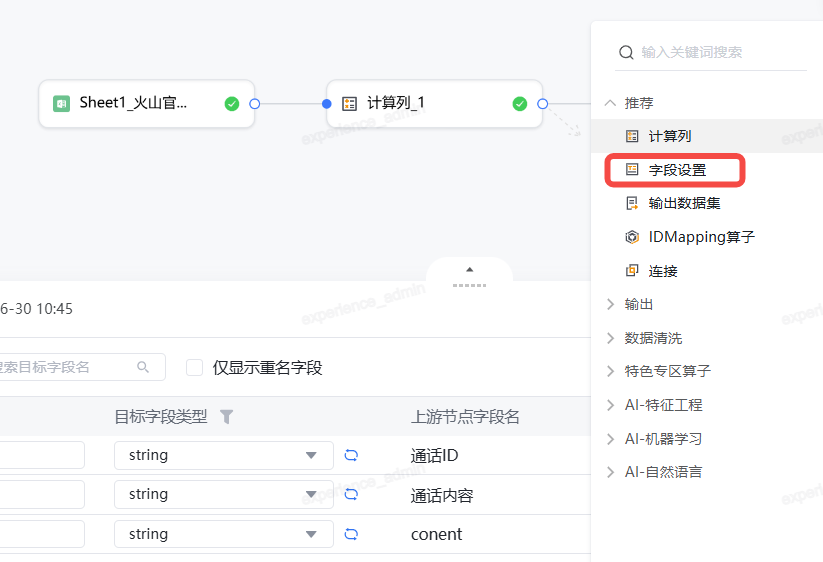Click the 目标字段类型 column header
The height and width of the screenshot is (562, 823).
click(161, 417)
